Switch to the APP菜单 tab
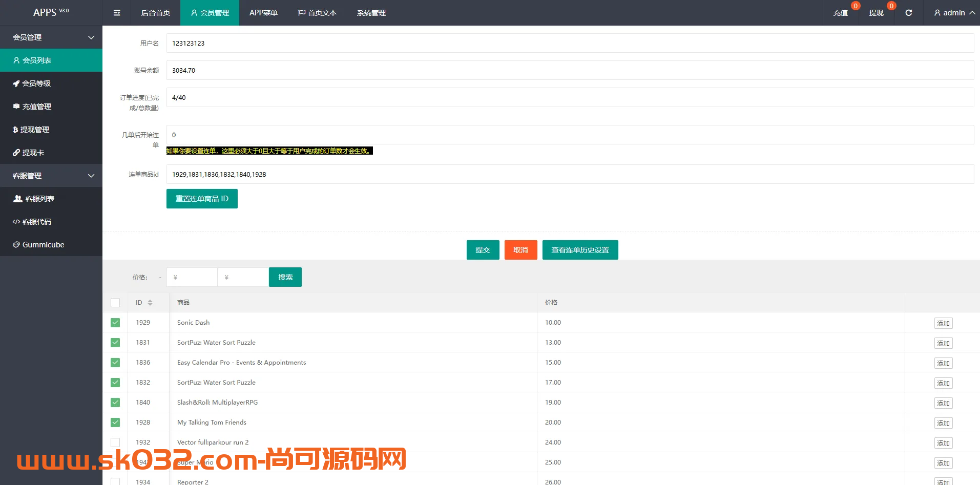The image size is (980, 485). (263, 12)
